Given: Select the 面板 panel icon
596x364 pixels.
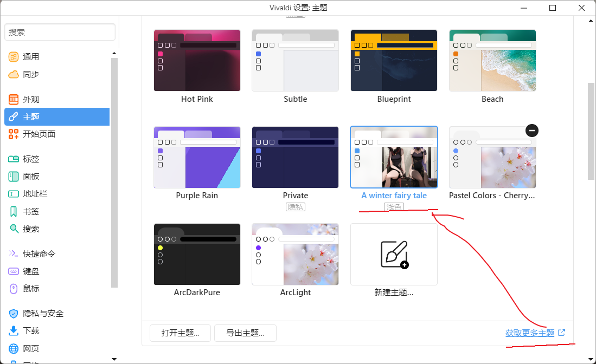Looking at the screenshot, I should [x=14, y=177].
